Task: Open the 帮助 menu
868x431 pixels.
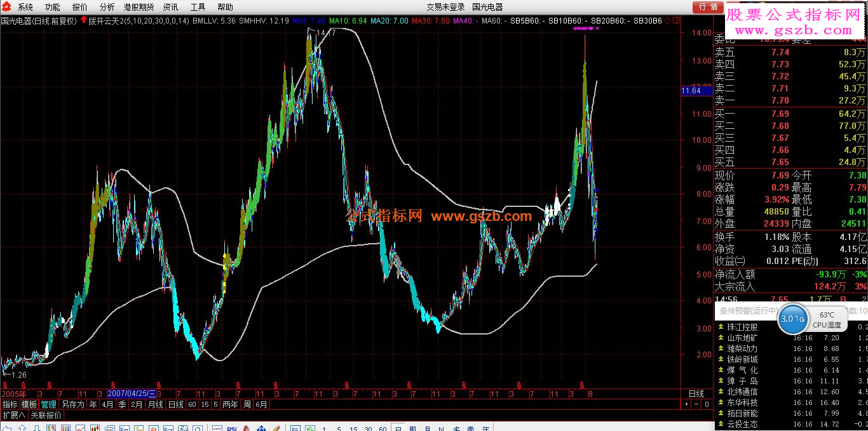Action: [225, 7]
